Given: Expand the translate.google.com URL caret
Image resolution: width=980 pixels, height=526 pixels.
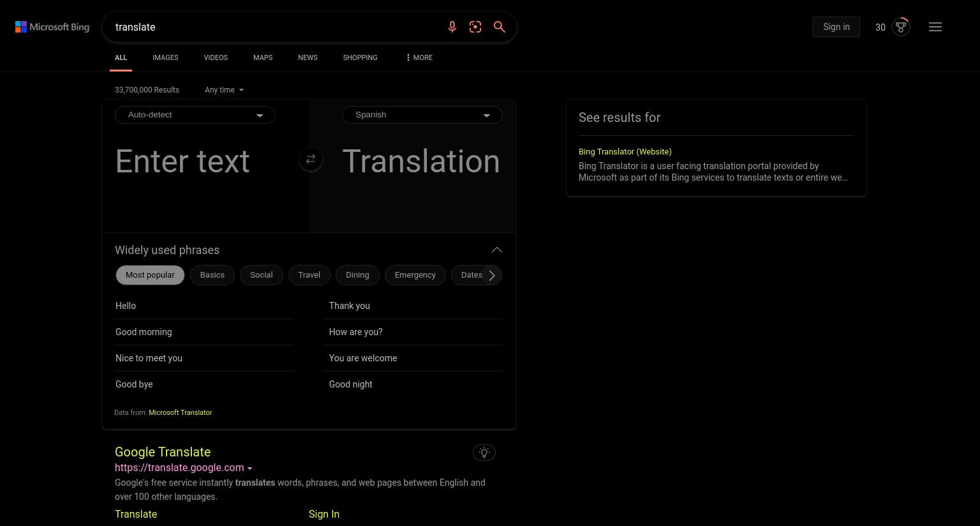Looking at the screenshot, I should point(249,469).
